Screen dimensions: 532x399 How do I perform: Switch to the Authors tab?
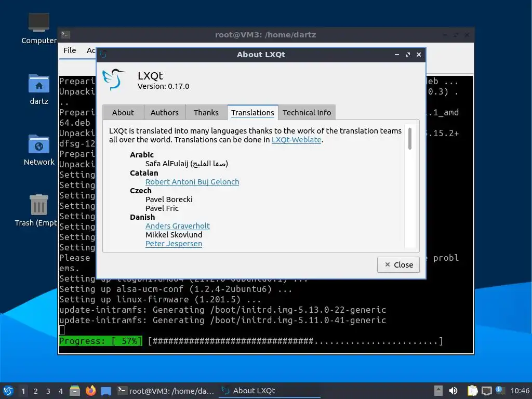point(165,113)
